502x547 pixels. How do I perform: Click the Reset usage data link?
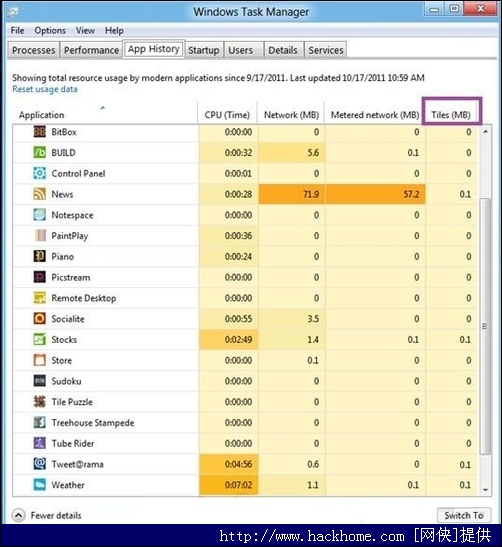click(45, 89)
